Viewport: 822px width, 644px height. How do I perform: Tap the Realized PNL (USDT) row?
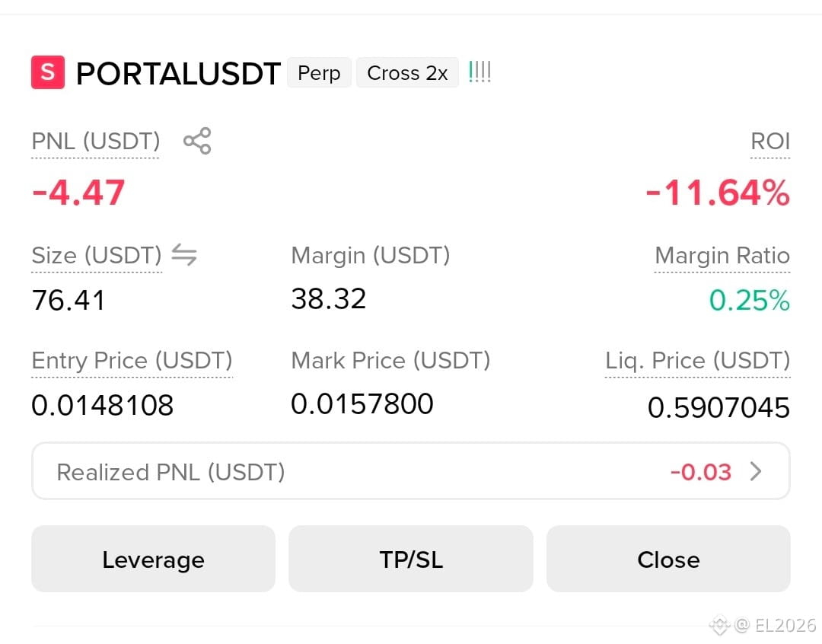[x=411, y=471]
